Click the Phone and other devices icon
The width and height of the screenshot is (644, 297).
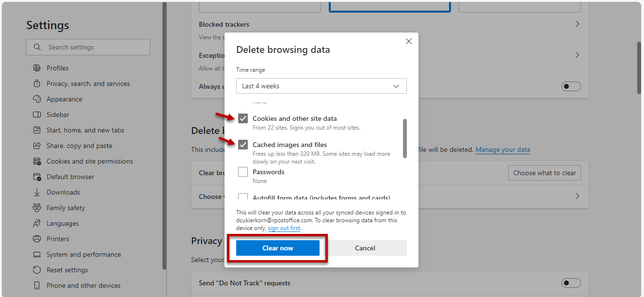click(37, 285)
